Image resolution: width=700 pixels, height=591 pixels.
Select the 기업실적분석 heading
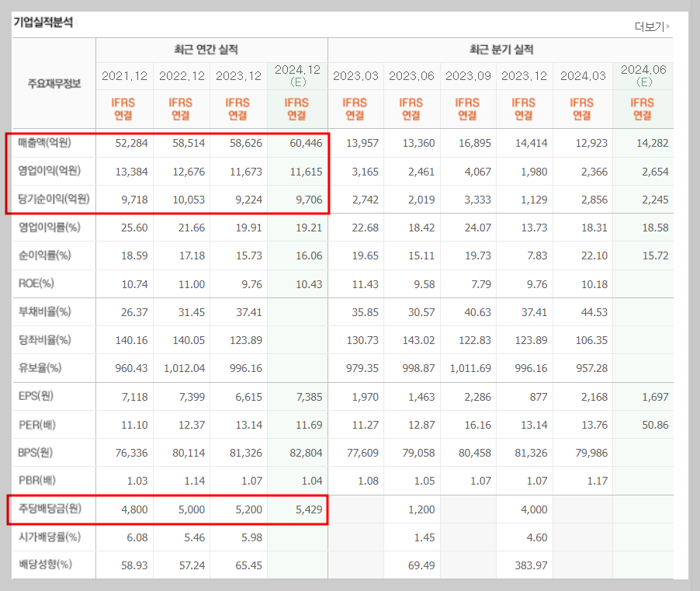point(43,22)
